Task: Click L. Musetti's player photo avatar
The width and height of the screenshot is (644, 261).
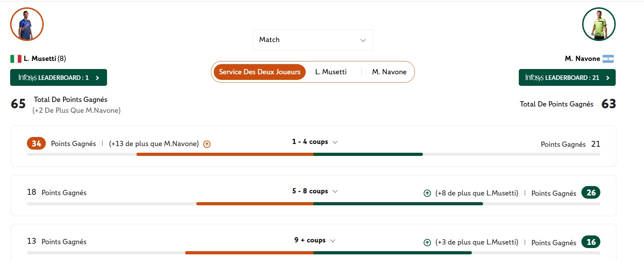Action: coord(27,24)
